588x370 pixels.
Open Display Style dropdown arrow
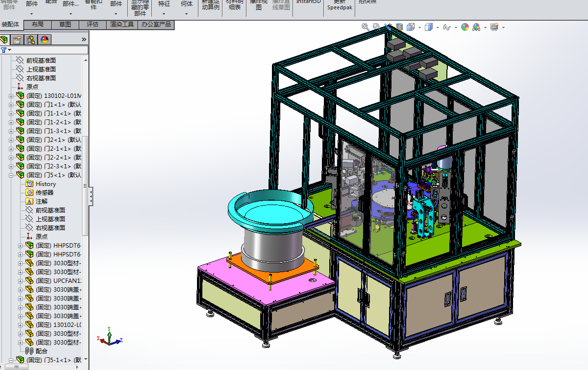coord(437,27)
